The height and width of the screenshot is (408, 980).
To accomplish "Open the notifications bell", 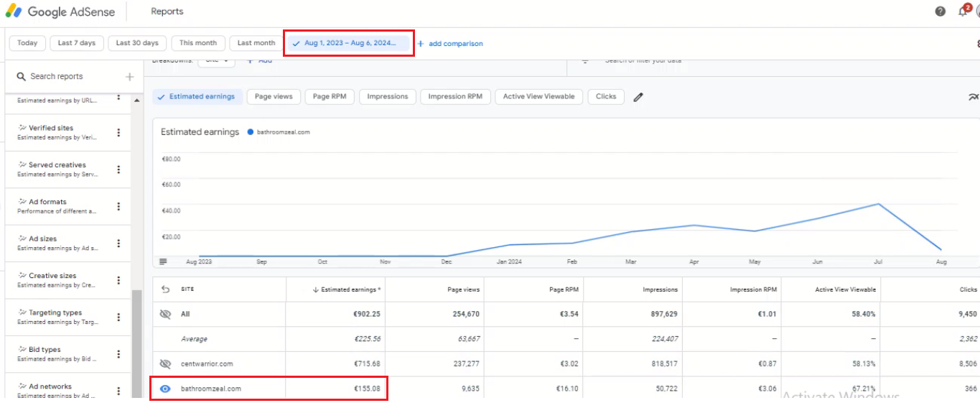I will [x=963, y=11].
